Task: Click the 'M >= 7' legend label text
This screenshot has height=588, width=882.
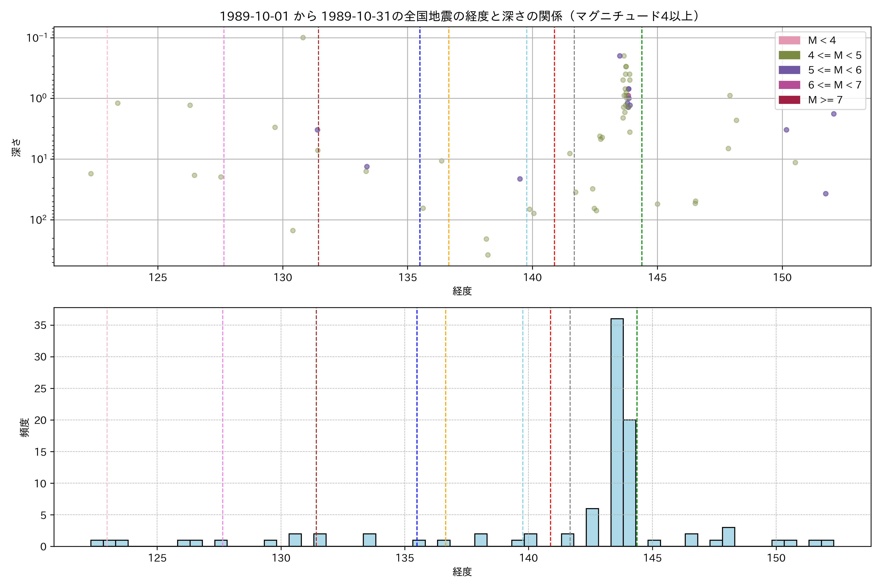Action: 825,100
